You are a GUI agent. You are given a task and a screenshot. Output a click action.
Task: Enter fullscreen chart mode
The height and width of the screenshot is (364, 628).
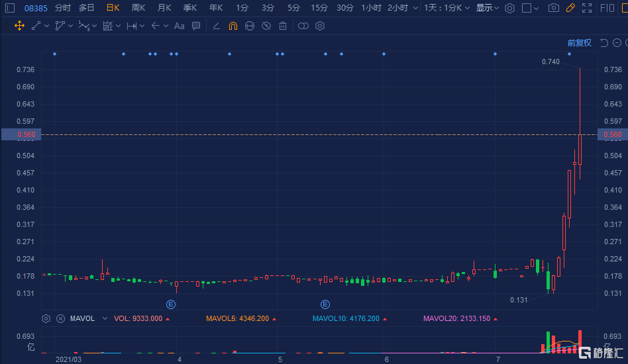[586, 8]
